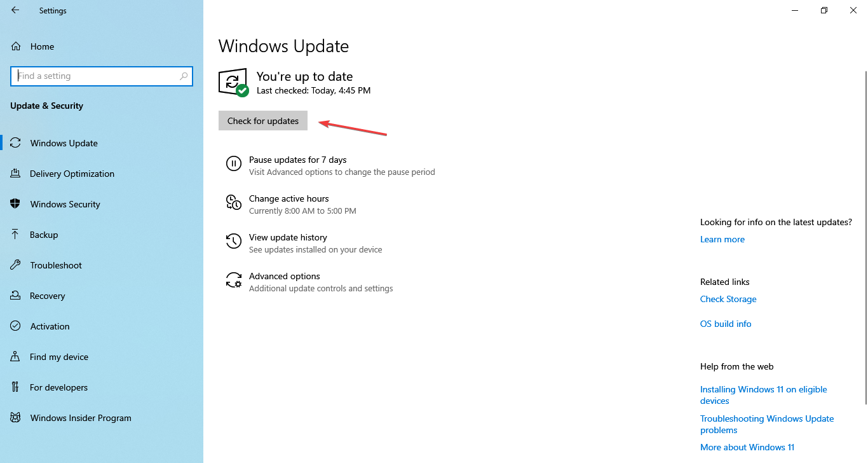
Task: Click the Check Storage link
Action: 728,299
